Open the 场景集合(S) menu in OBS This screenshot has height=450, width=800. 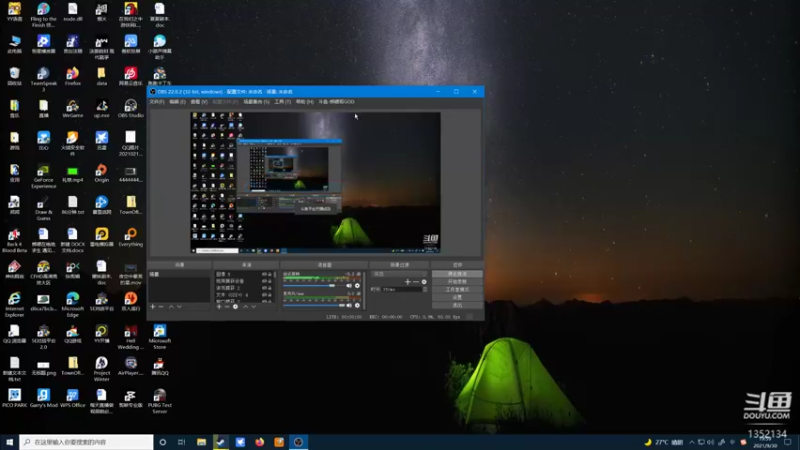coord(256,102)
